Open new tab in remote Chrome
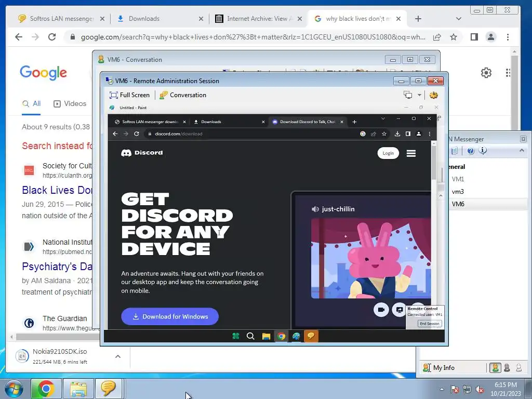 [x=354, y=122]
